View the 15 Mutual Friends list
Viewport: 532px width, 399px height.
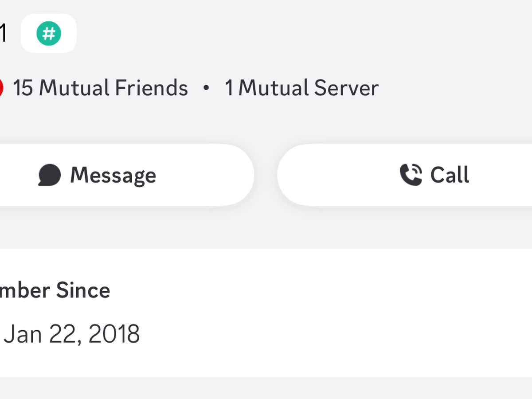(x=100, y=88)
